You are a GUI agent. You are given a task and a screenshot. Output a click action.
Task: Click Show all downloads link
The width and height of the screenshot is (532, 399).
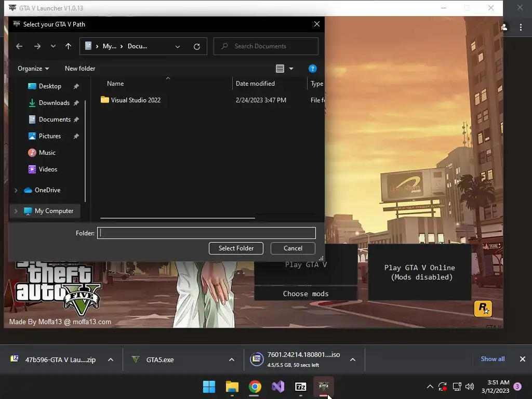click(x=493, y=359)
